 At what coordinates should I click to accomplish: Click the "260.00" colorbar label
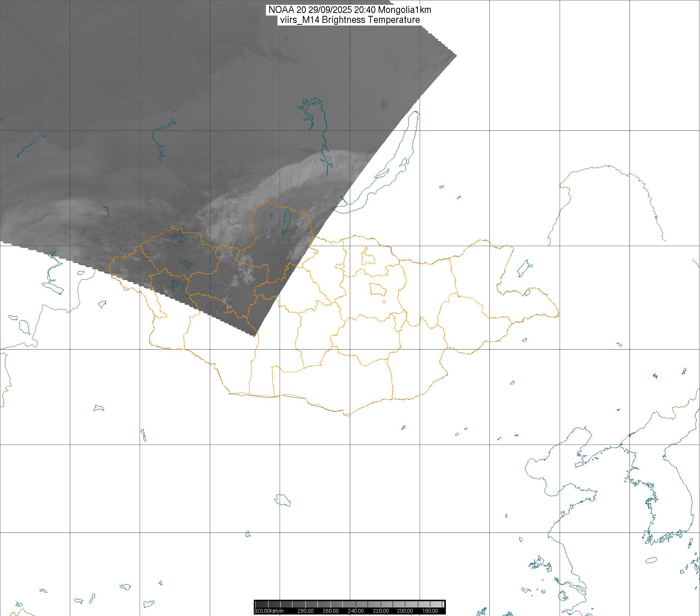pos(331,611)
